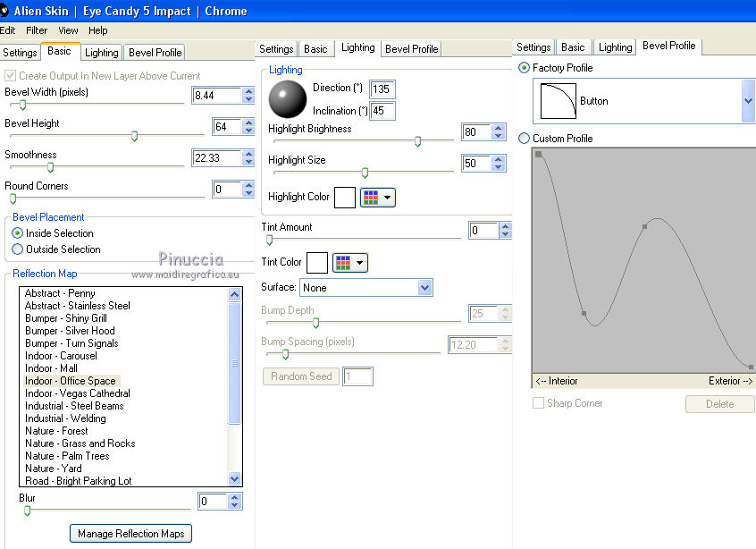Screen dimensions: 756x549
Task: Click the Random Seed number field
Action: click(x=357, y=376)
